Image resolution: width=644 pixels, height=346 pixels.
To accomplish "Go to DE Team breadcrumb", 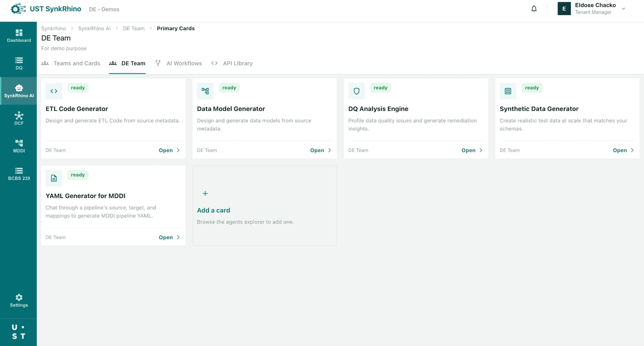I will (134, 28).
